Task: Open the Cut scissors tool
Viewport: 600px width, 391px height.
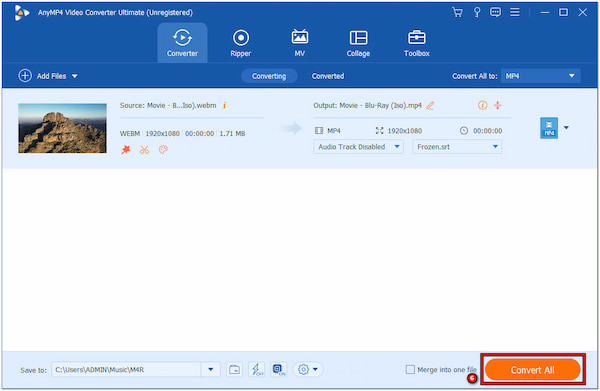Action: 144,150
